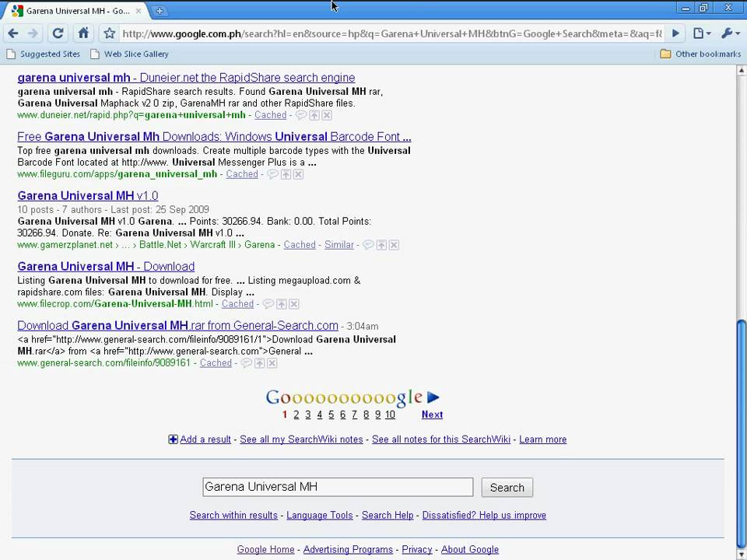747x560 pixels.
Task: Open Free Garena Universal Mh Downloads result
Action: point(215,137)
